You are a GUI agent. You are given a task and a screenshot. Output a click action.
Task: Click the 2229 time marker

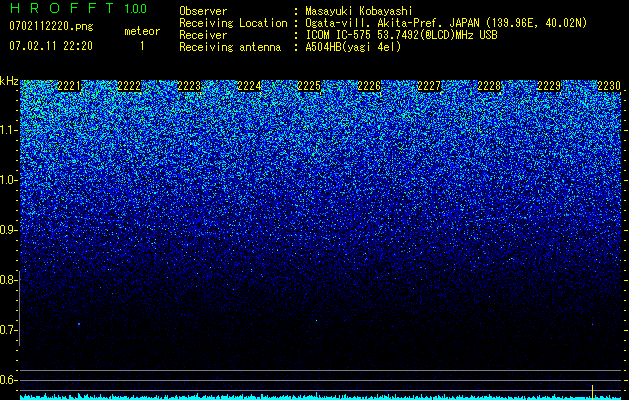point(549,86)
